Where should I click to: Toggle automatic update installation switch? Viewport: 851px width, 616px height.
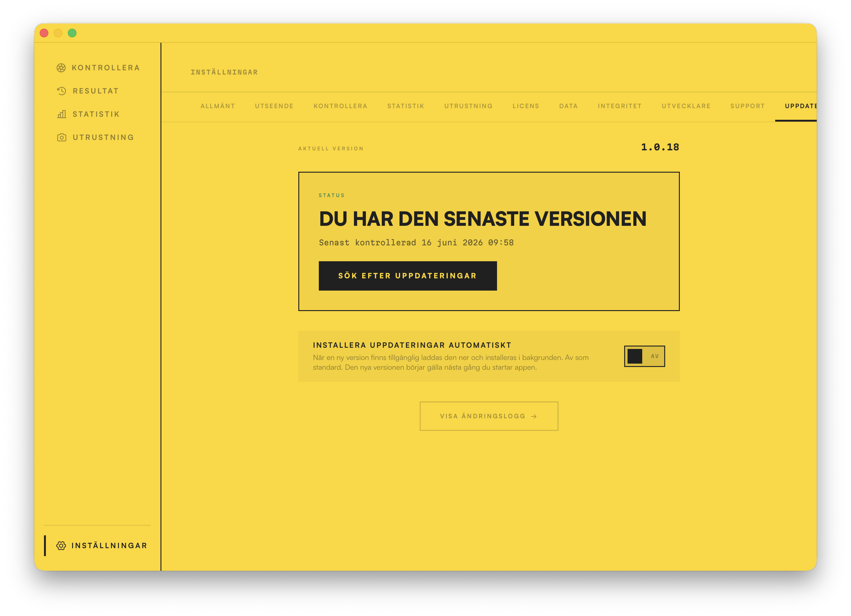[x=645, y=356]
